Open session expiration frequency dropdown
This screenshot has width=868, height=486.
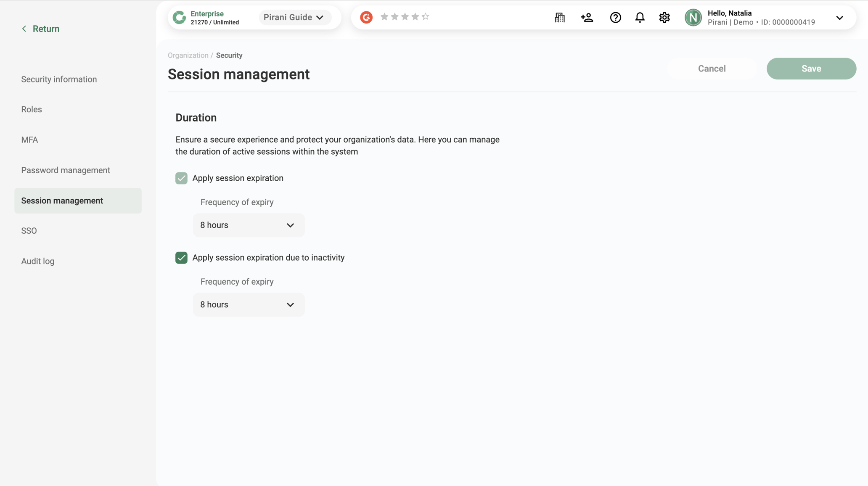tap(249, 225)
